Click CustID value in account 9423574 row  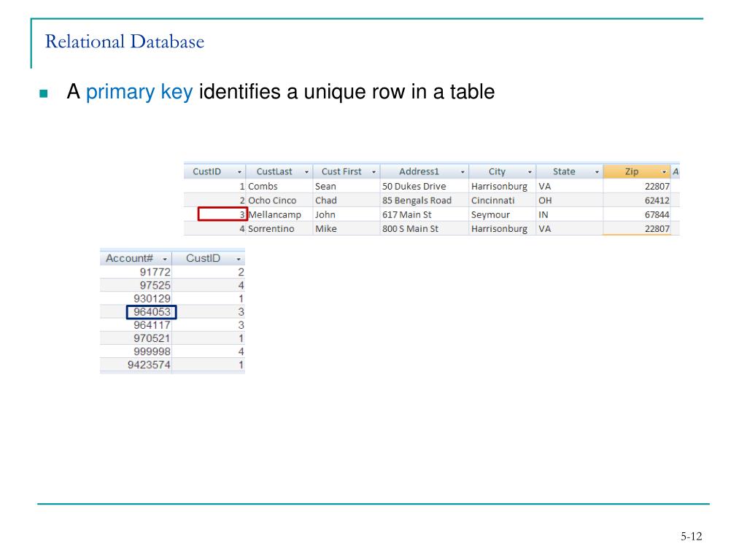tap(208, 365)
